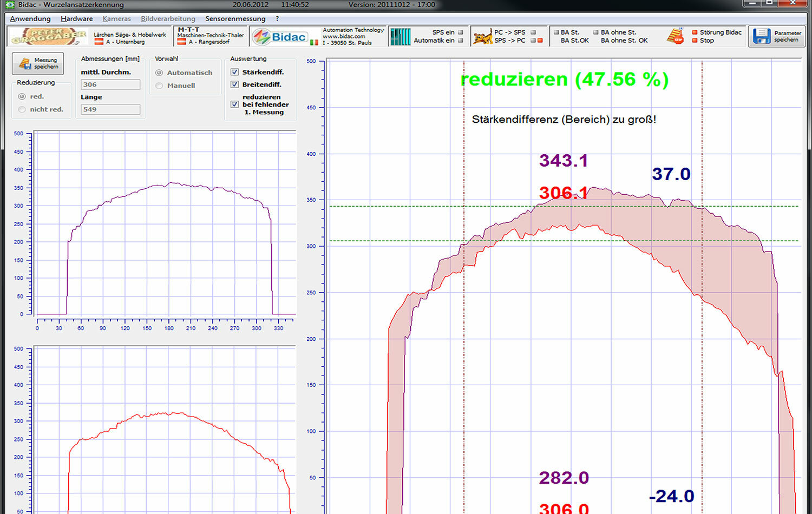Click the Bidac logo
Screen dimensions: 812x514
coord(280,37)
